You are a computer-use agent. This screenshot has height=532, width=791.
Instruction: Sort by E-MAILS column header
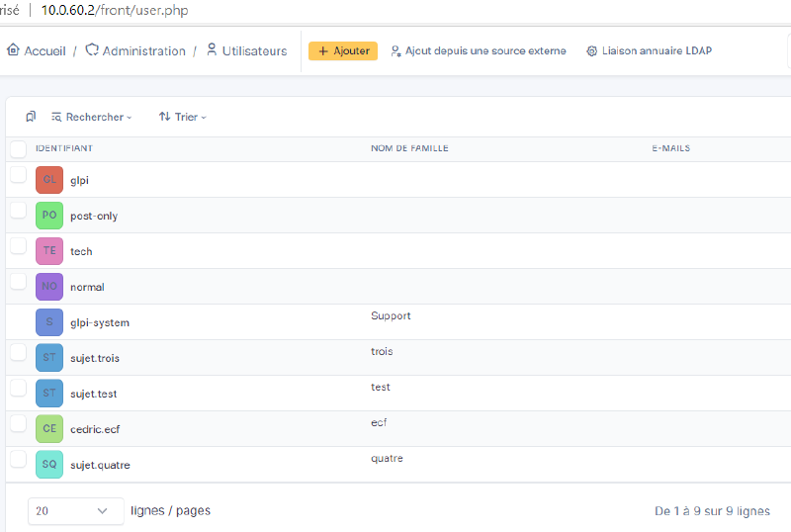pos(671,148)
